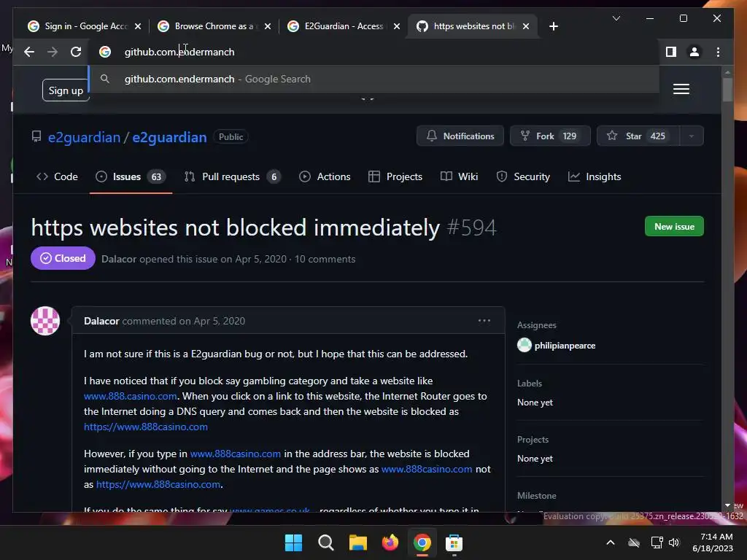Open philipianpearce assignee link
This screenshot has height=560, width=747.
click(565, 345)
